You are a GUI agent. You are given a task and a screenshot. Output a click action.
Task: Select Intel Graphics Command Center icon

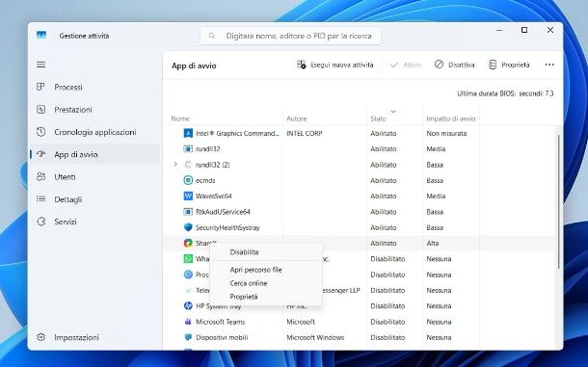tap(188, 133)
